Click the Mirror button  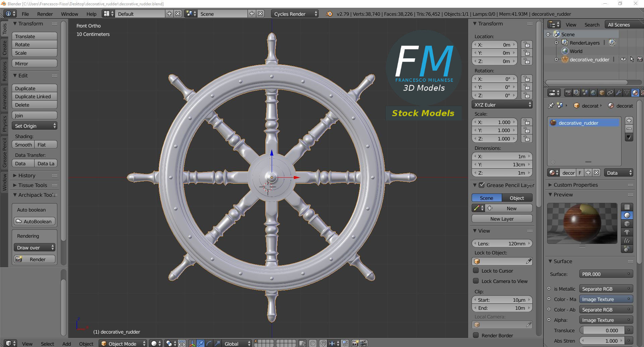pos(35,63)
